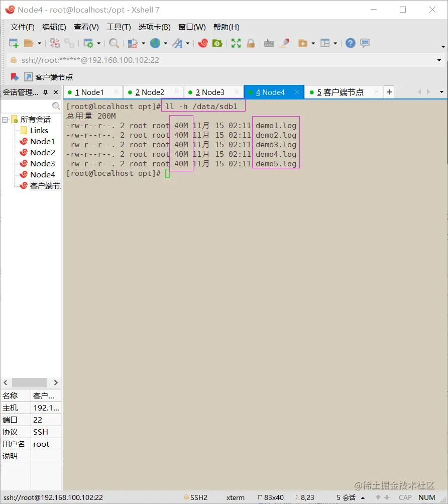448x504 pixels.
Task: Select Node2 in the session tree
Action: click(38, 153)
